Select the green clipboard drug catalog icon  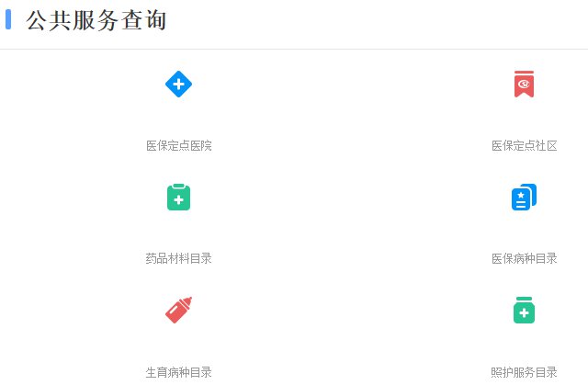(x=178, y=198)
